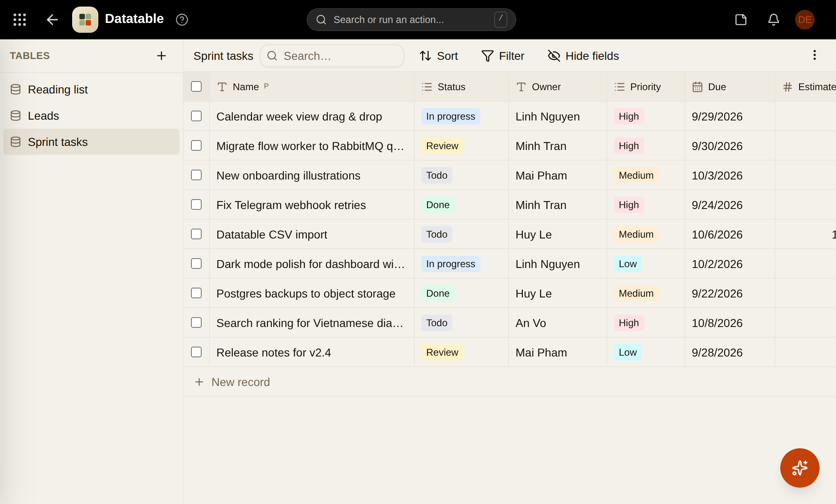Check the Release notes for v2.4 row

(x=196, y=352)
